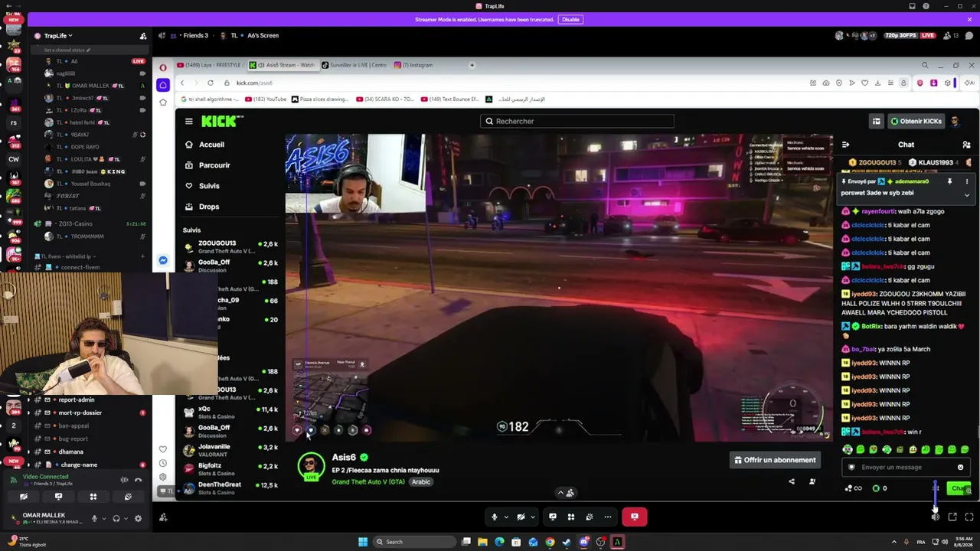Viewport: 980px width, 551px height.
Task: Open camera options chevron in stream control bar
Action: 533,517
